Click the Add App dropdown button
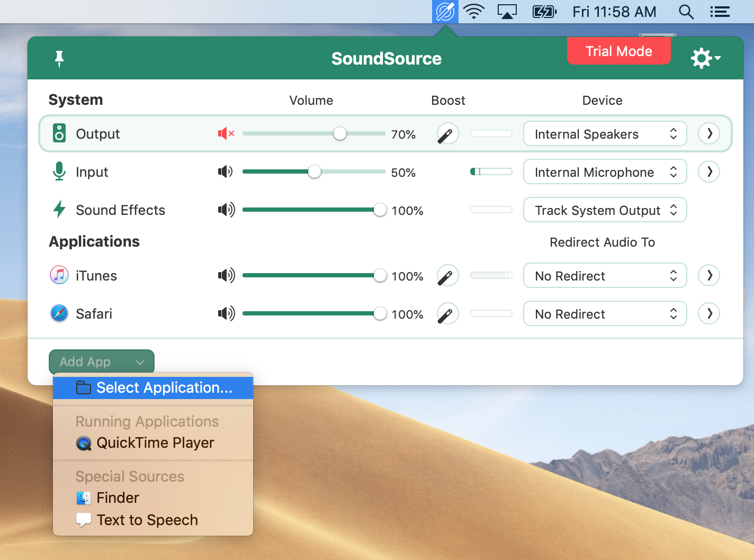 pyautogui.click(x=102, y=362)
